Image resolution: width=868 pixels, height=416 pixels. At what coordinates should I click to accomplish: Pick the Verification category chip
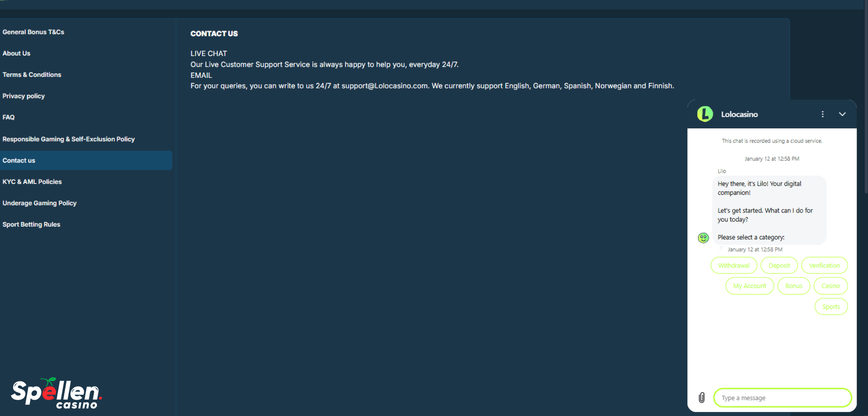824,265
